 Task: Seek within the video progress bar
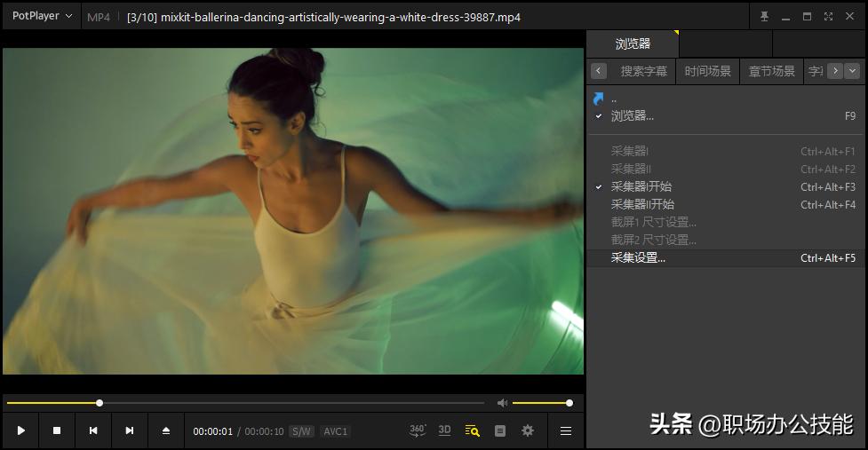click(x=245, y=403)
